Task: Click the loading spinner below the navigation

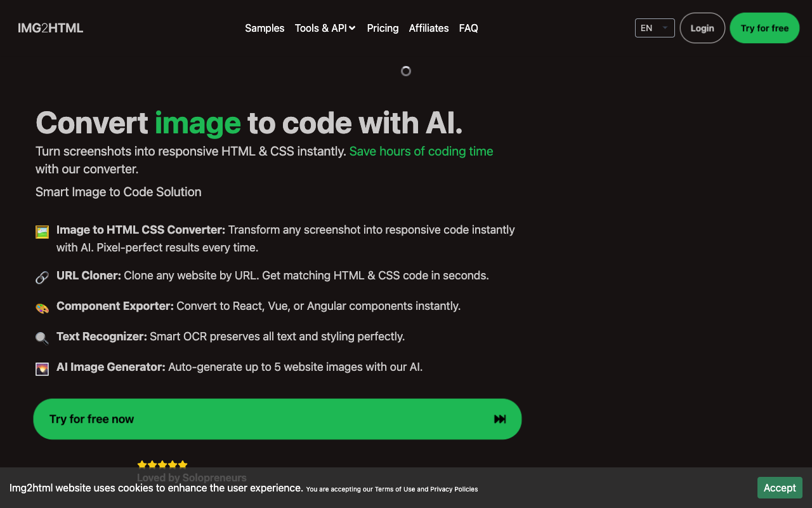Action: coord(406,71)
